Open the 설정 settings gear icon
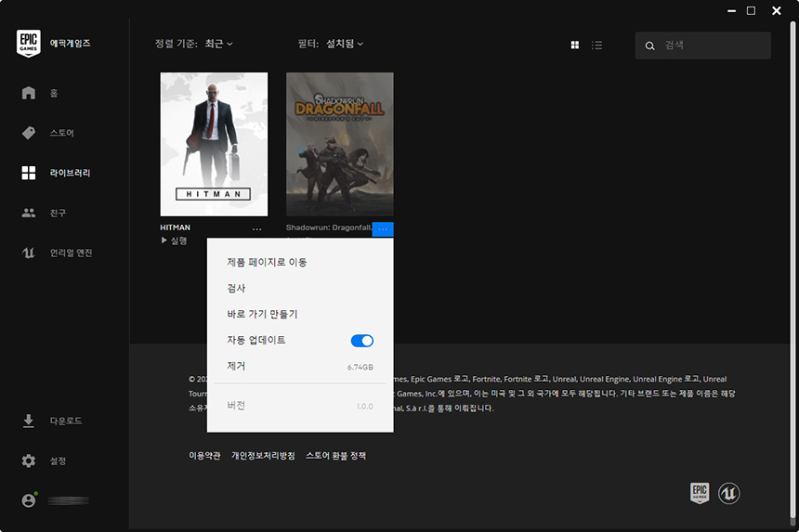Viewport: 799px width, 532px height. click(x=29, y=461)
